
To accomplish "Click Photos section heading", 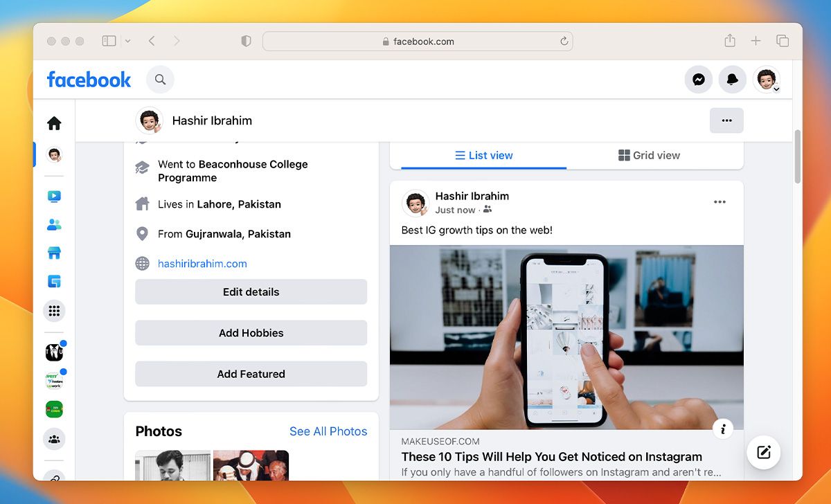I will [x=159, y=431].
